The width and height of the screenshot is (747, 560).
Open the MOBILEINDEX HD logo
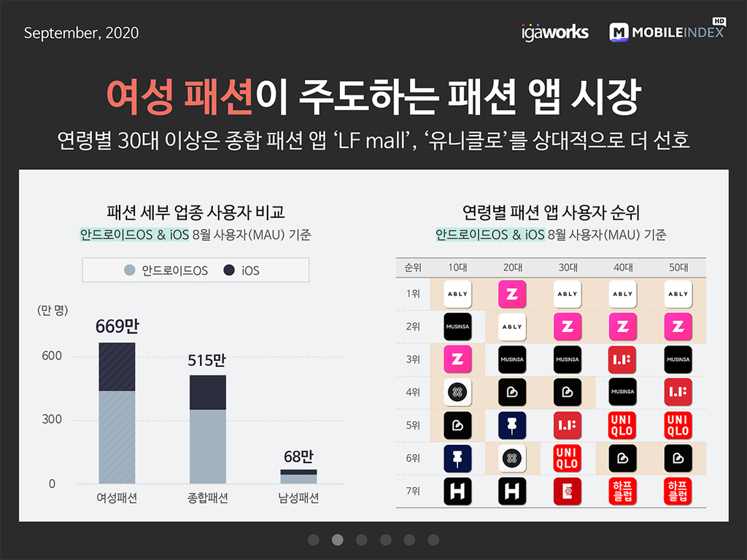pos(667,30)
